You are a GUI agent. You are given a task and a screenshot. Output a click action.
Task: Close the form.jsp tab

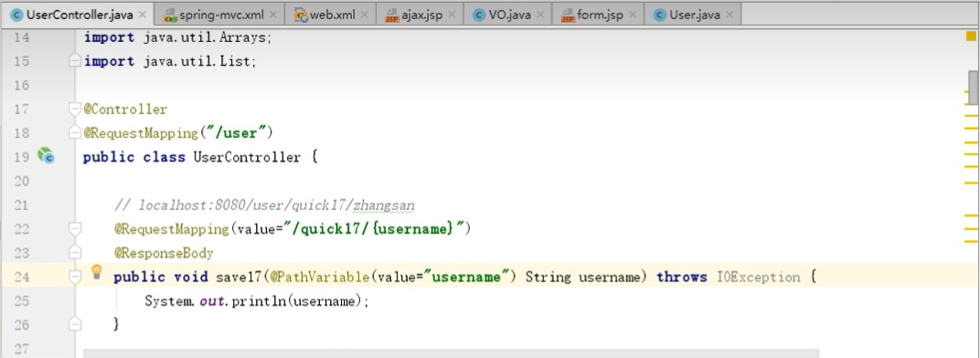click(x=634, y=15)
